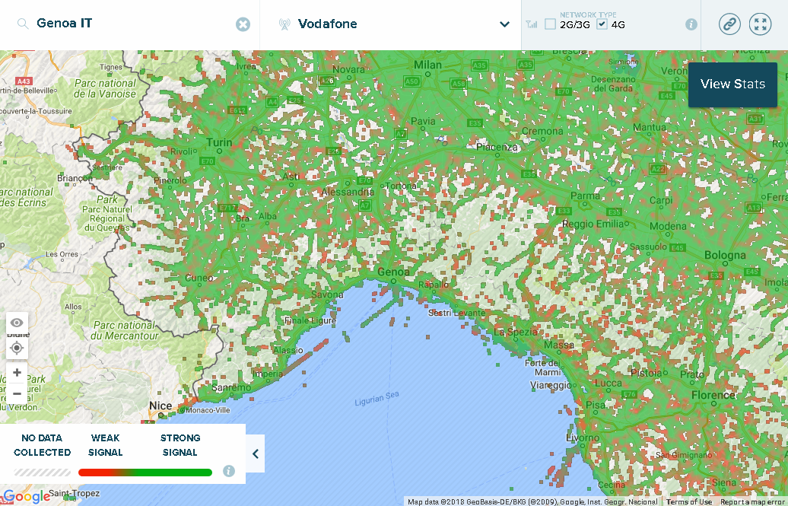This screenshot has width=788, height=506.
Task: Open the legend info icon
Action: coord(229,471)
